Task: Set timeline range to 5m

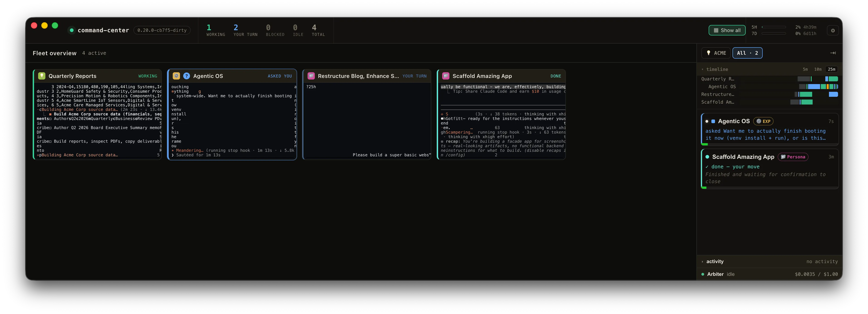Action: pyautogui.click(x=805, y=69)
